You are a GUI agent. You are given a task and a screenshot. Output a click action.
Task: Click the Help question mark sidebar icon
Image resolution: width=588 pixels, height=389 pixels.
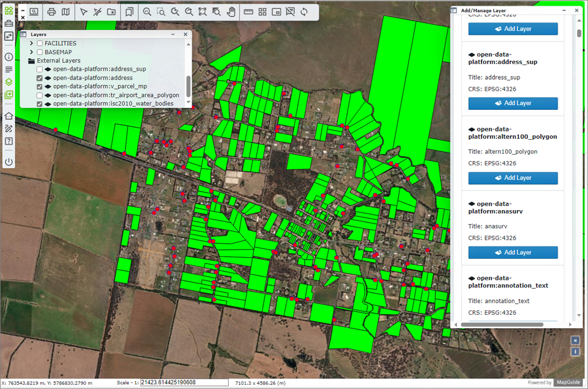tap(9, 141)
